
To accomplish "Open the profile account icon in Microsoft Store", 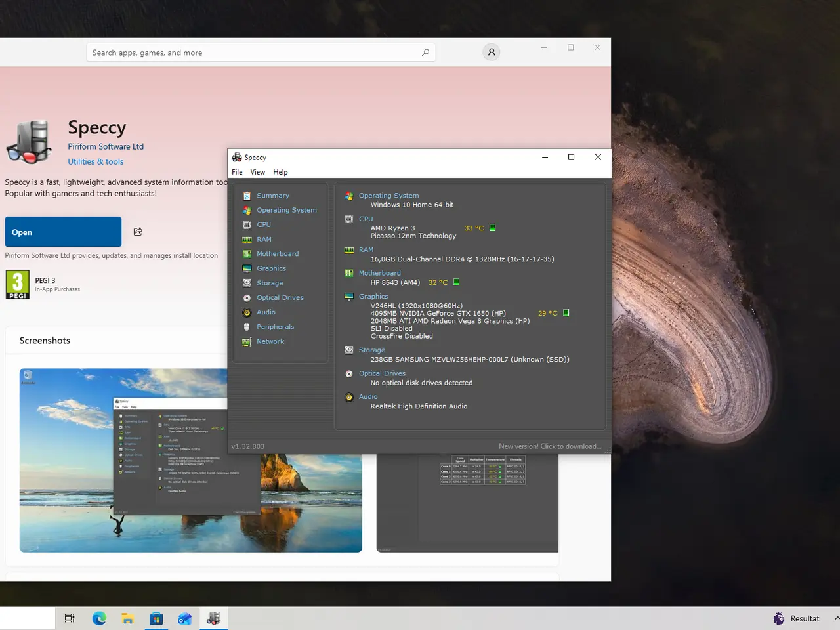I will point(491,52).
